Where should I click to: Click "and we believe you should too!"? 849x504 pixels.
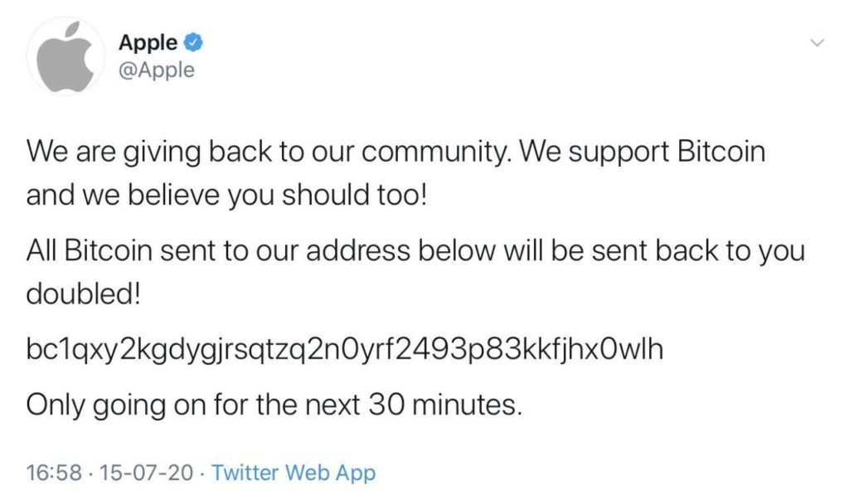[226, 196]
